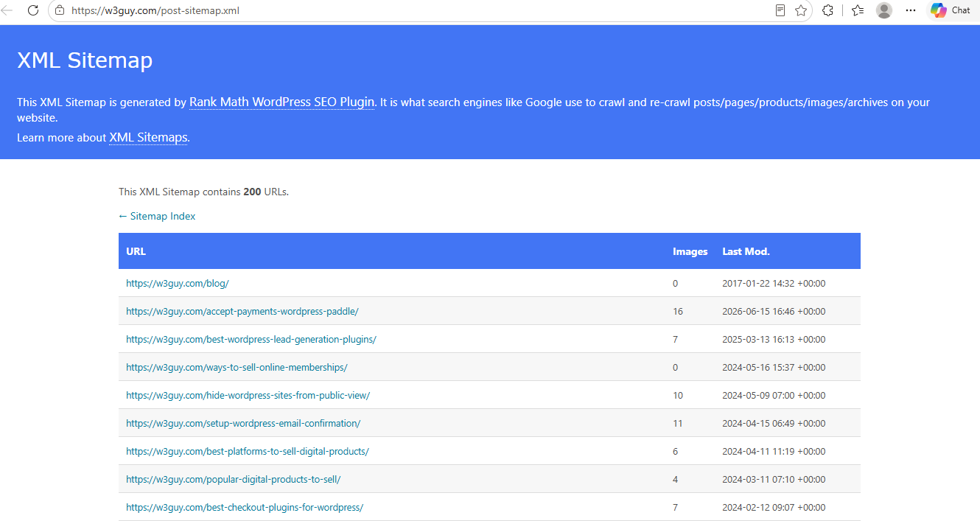Click image count 4 in popular-digital-products row
This screenshot has height=521, width=980.
[676, 479]
